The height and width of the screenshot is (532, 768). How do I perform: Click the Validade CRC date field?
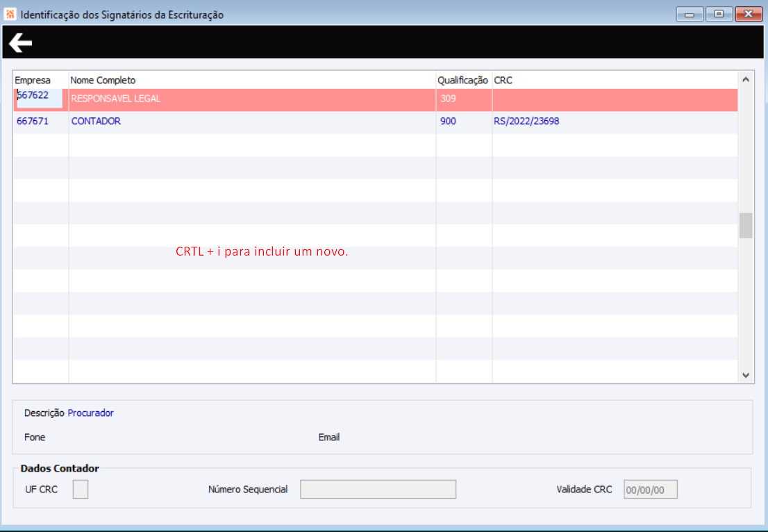click(651, 490)
